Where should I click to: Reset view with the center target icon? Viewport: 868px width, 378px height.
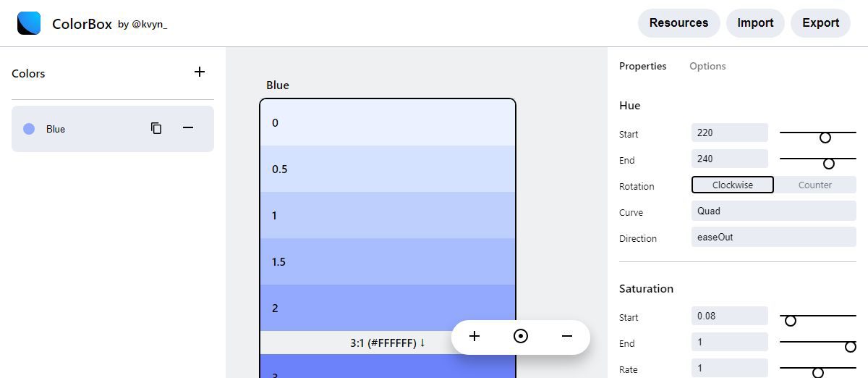click(x=521, y=336)
